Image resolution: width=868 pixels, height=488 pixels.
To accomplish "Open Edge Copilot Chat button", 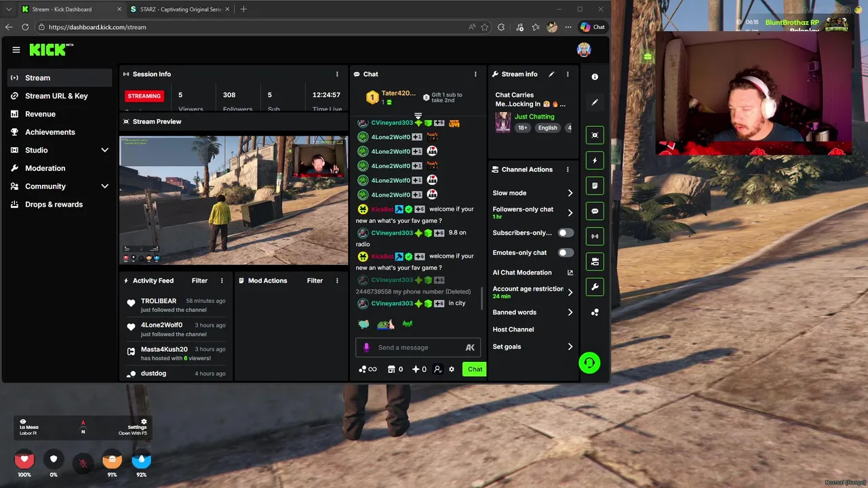I will pyautogui.click(x=593, y=27).
